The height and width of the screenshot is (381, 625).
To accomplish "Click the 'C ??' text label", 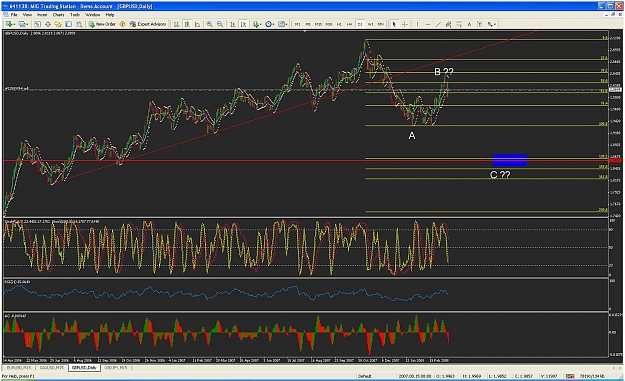I will point(500,175).
